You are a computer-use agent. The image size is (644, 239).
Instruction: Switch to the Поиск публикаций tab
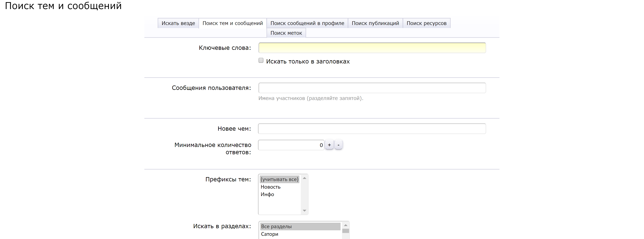(375, 23)
